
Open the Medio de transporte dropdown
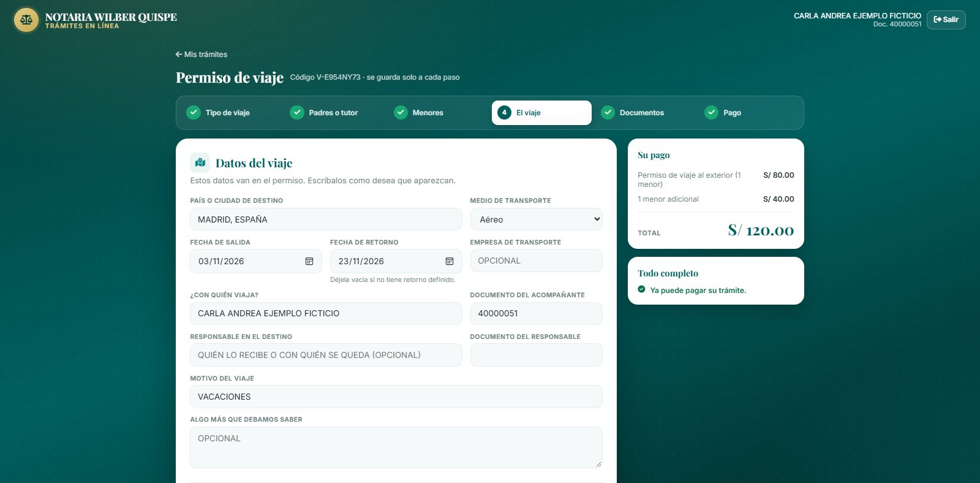537,219
